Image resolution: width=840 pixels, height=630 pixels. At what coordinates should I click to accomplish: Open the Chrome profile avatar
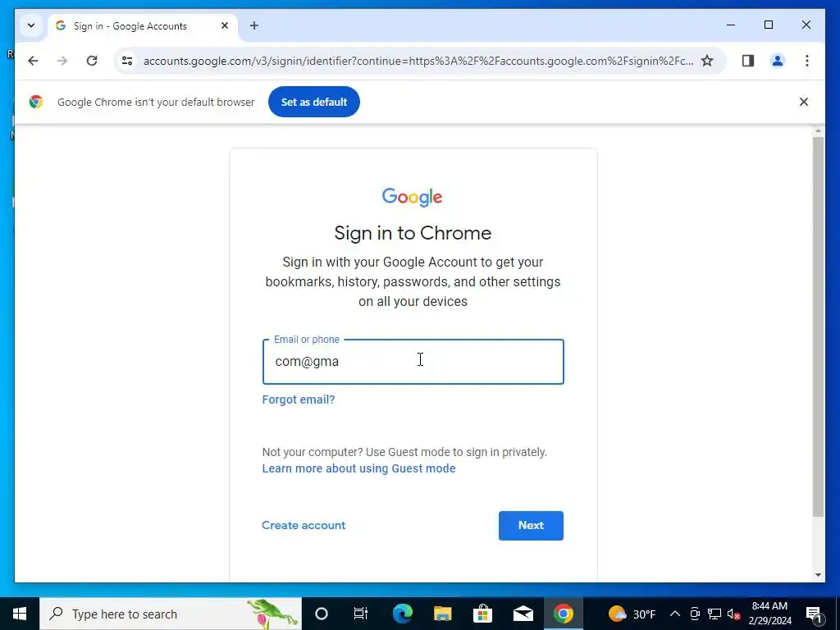tap(778, 61)
